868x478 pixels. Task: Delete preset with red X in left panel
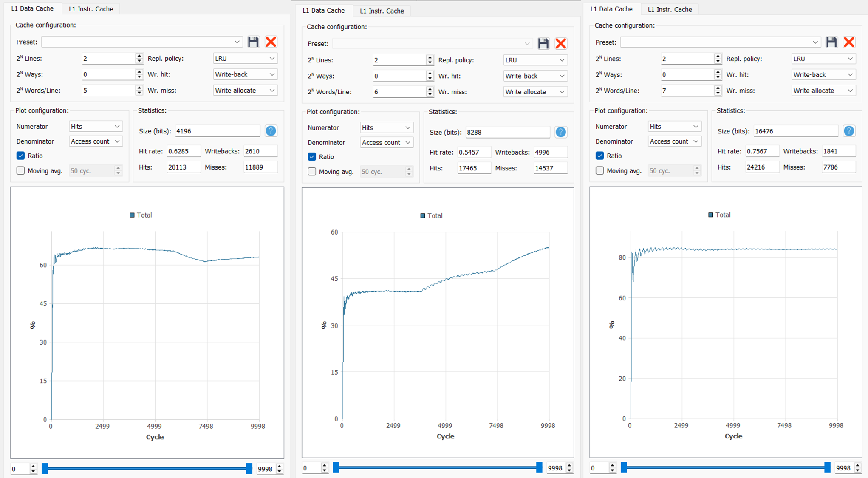(x=271, y=42)
